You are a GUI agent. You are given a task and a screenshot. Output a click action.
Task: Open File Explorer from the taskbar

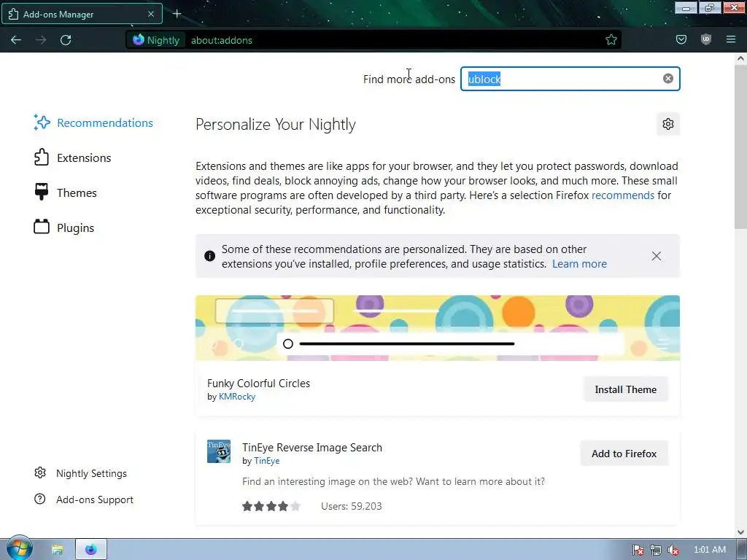[x=57, y=550]
